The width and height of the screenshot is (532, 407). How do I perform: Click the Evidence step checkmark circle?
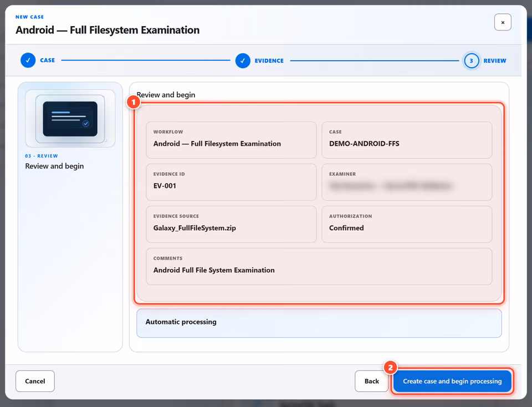click(243, 61)
